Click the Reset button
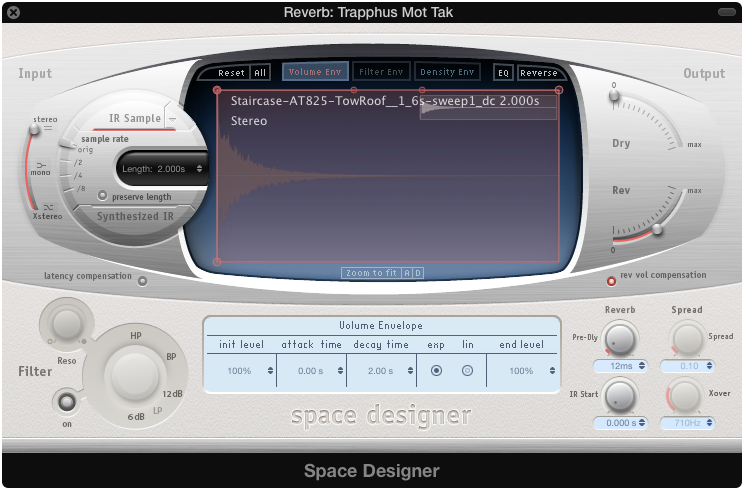The height and width of the screenshot is (490, 744). 231,73
